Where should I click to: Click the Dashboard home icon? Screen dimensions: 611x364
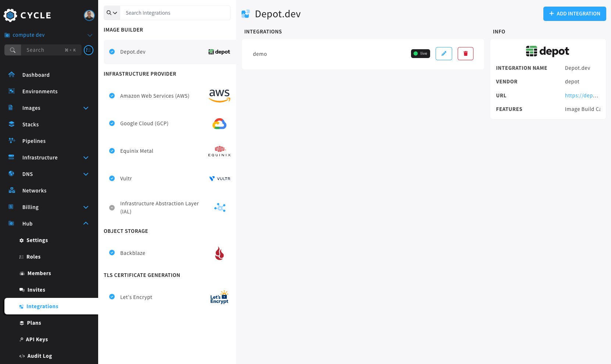12,75
